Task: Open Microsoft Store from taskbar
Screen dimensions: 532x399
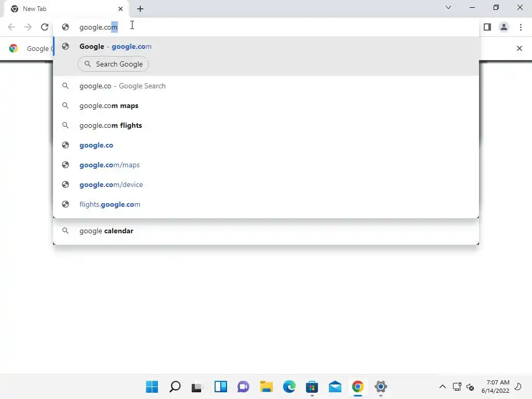Action: tap(312, 387)
